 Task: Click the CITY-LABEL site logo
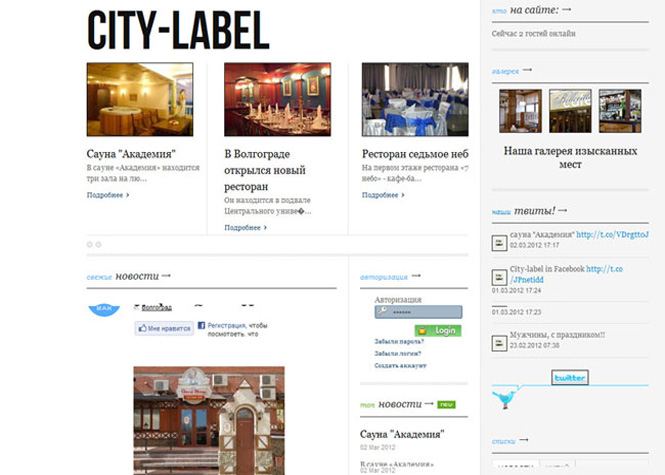pos(178,31)
